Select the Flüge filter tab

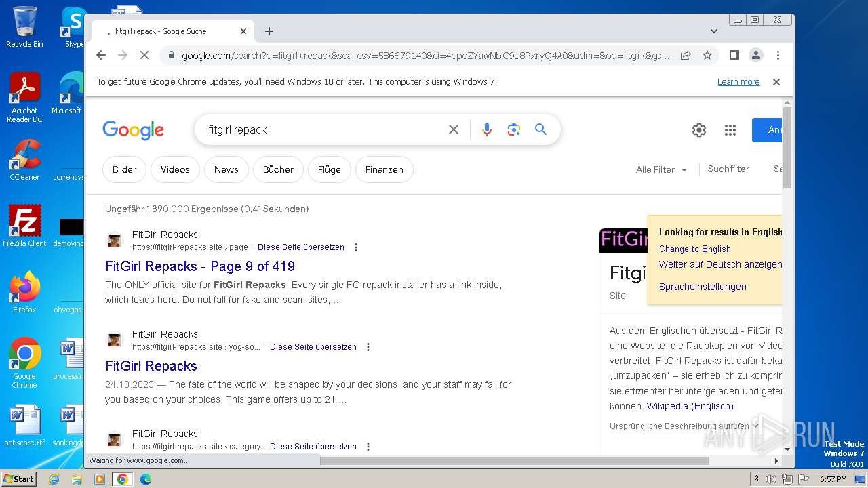coord(330,169)
